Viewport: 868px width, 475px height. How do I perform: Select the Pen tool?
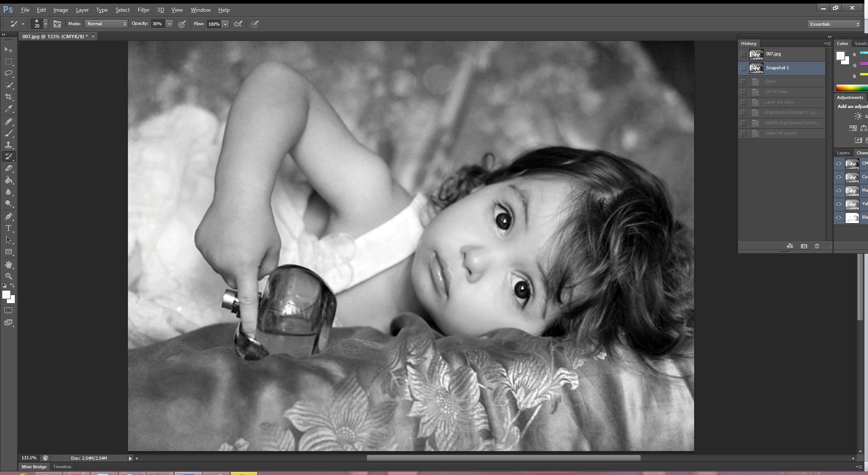pyautogui.click(x=9, y=216)
